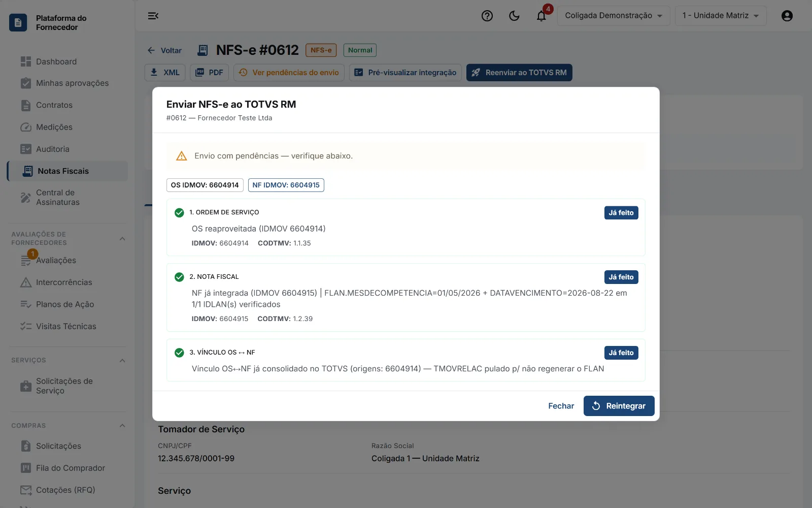Go back with the Voltar link
Viewport: 812px width, 508px height.
(164, 50)
